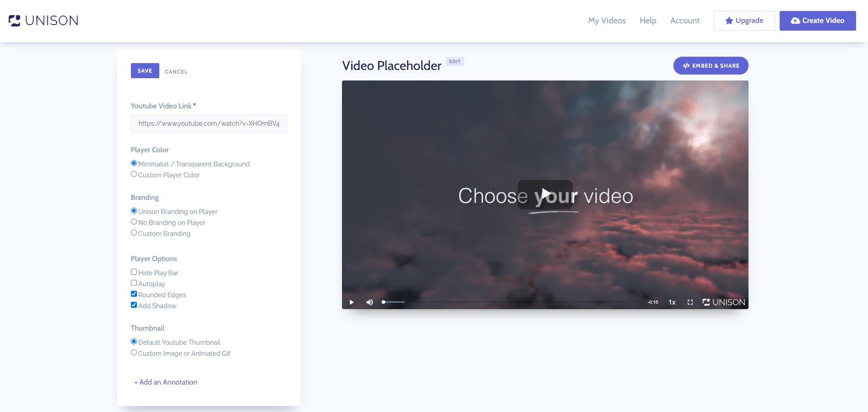Open Embed & Share options
This screenshot has width=868, height=412.
[710, 65]
